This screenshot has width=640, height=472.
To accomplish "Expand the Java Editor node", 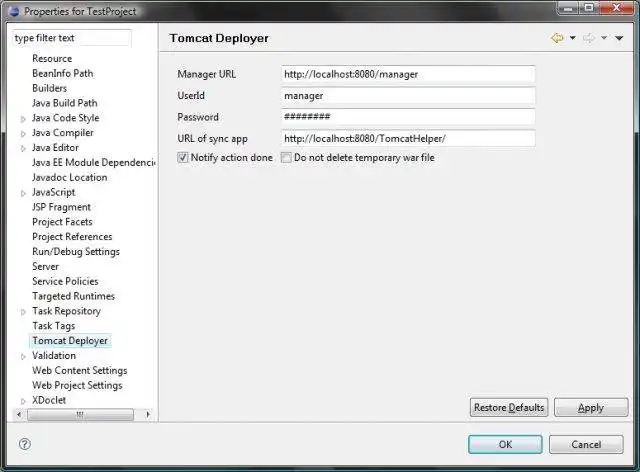I will 23,148.
